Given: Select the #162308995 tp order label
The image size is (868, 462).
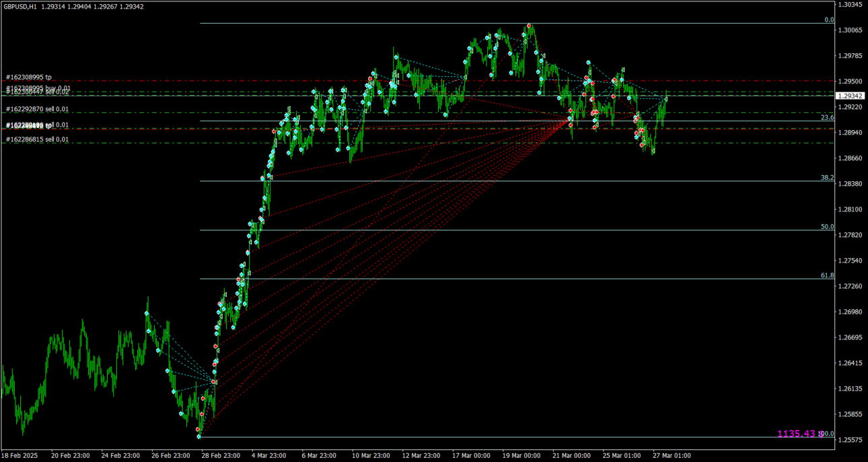Looking at the screenshot, I should click(29, 77).
